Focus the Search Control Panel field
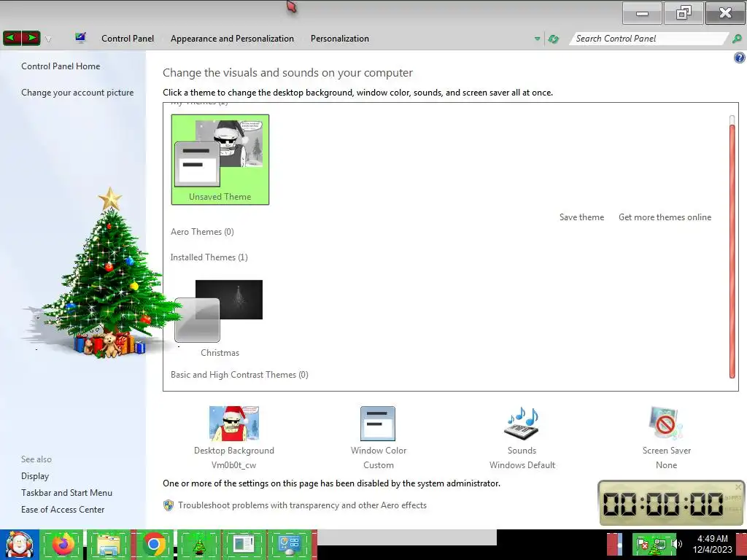This screenshot has width=747, height=560. (x=648, y=39)
